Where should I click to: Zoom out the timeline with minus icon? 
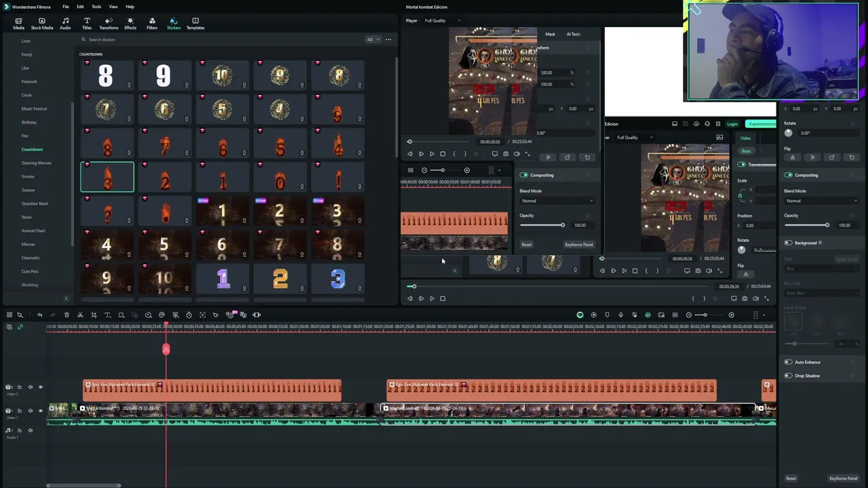pyautogui.click(x=689, y=315)
